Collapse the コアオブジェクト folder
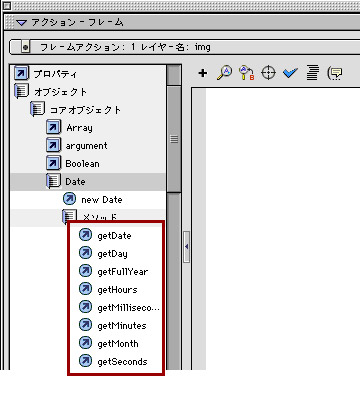 pyautogui.click(x=37, y=110)
